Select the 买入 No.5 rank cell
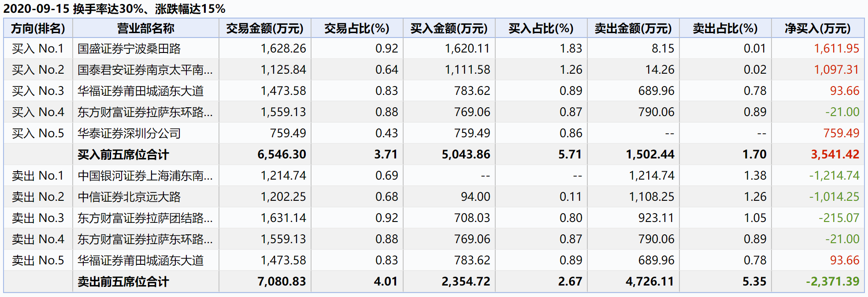Screen dimensions: 868x297 tap(38, 133)
